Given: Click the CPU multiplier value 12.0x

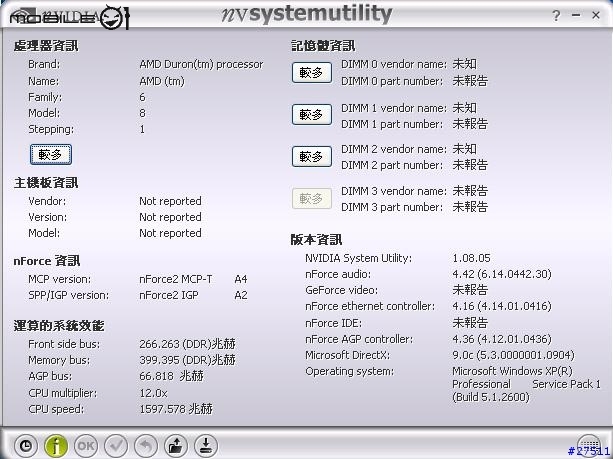Looking at the screenshot, I should click(154, 393).
